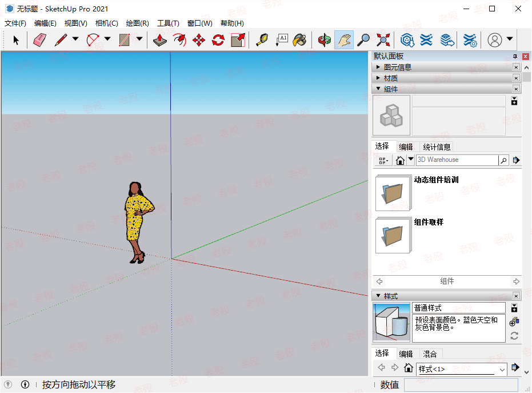The width and height of the screenshot is (532, 393).
Task: Open the Extension Manager icon
Action: [470, 40]
